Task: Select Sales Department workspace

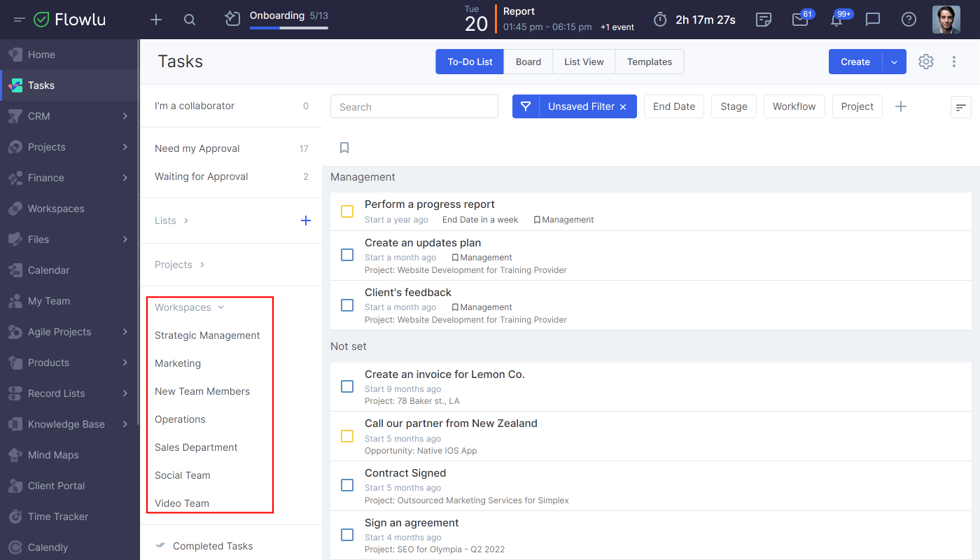Action: (196, 447)
